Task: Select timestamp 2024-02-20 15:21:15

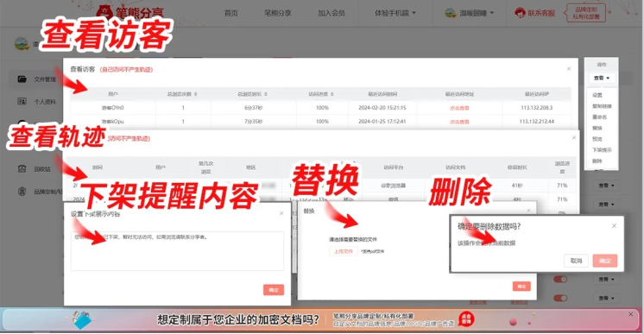Action: tap(382, 108)
